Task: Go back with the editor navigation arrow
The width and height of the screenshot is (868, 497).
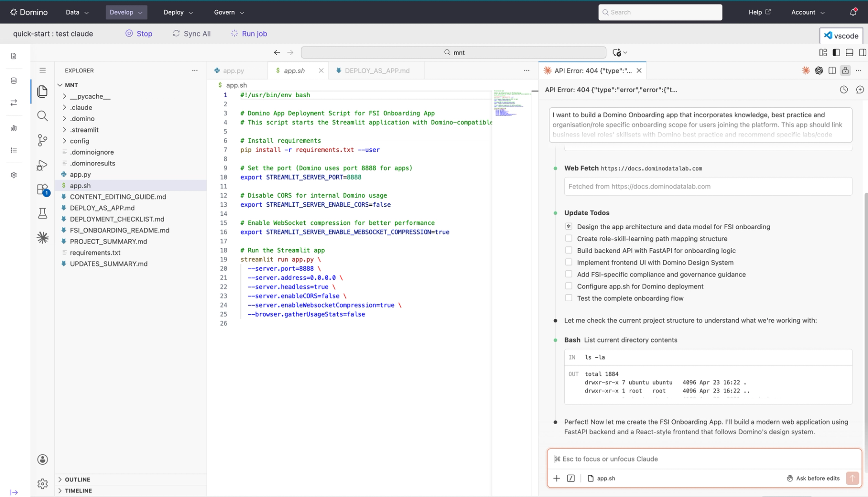Action: (277, 52)
